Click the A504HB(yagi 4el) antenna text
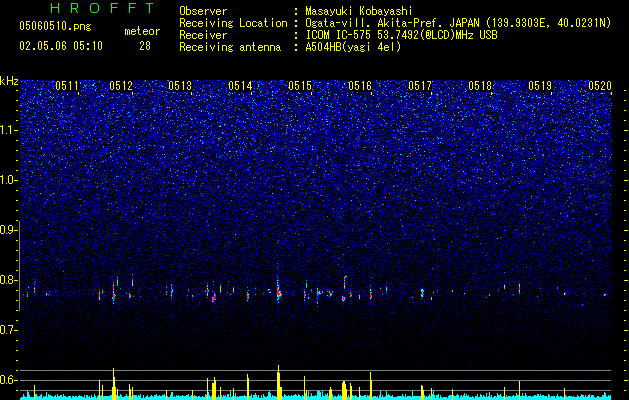The height and width of the screenshot is (400, 629). (x=353, y=48)
